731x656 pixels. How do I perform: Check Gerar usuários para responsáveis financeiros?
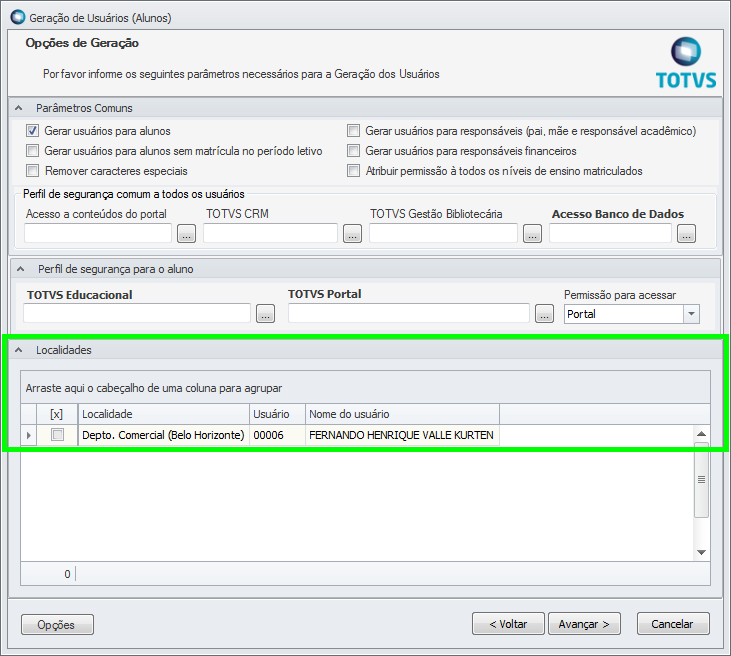point(353,151)
